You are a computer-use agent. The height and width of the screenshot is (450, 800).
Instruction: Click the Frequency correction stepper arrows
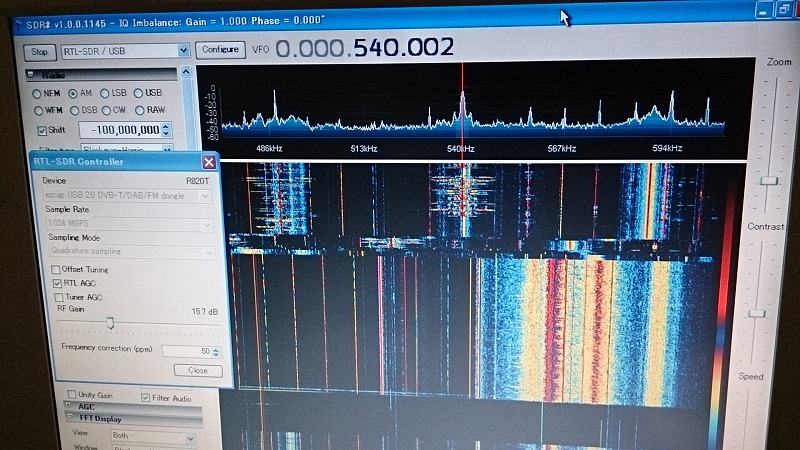[x=216, y=352]
